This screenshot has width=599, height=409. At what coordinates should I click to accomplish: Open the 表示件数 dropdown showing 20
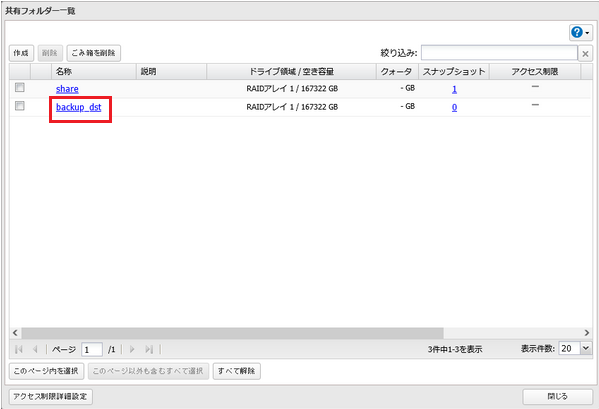[575, 348]
